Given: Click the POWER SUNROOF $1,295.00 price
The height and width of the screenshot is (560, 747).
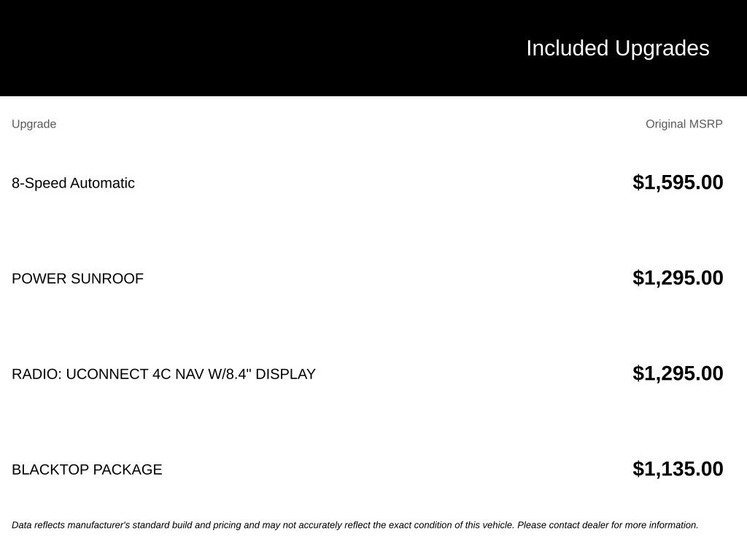Looking at the screenshot, I should tap(678, 278).
